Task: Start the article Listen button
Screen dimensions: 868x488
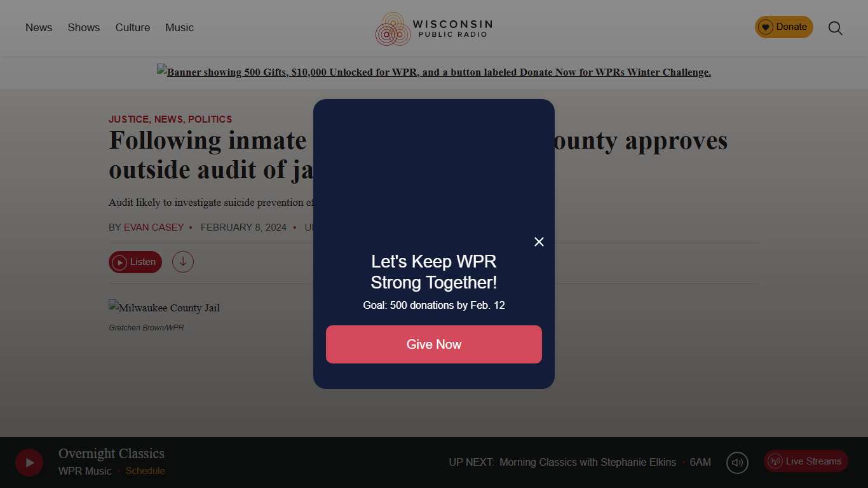Action: [135, 262]
